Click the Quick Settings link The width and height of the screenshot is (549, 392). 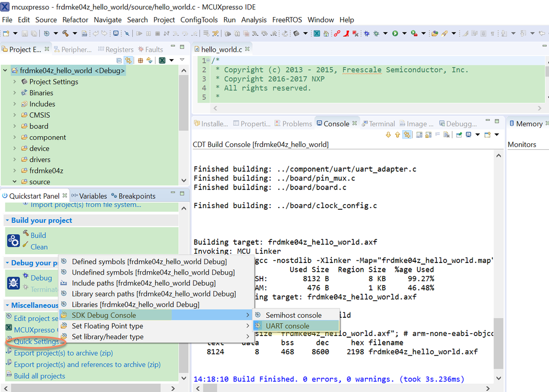(x=36, y=341)
